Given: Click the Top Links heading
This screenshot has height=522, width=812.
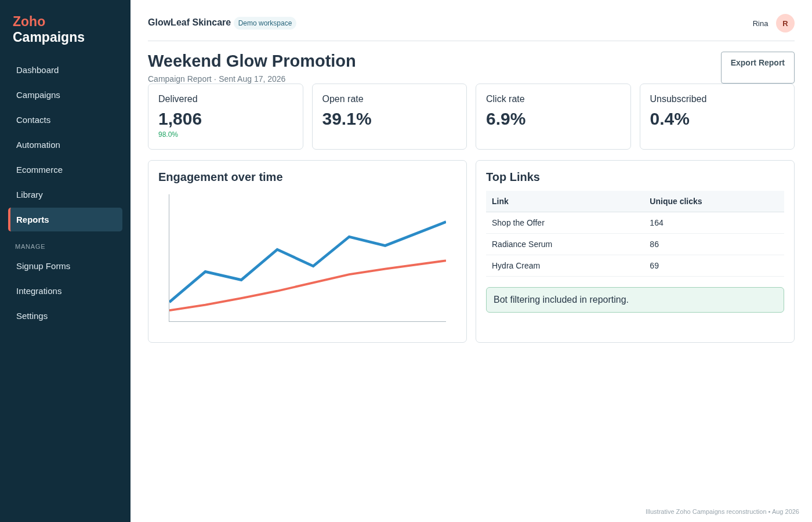Looking at the screenshot, I should point(513,177).
